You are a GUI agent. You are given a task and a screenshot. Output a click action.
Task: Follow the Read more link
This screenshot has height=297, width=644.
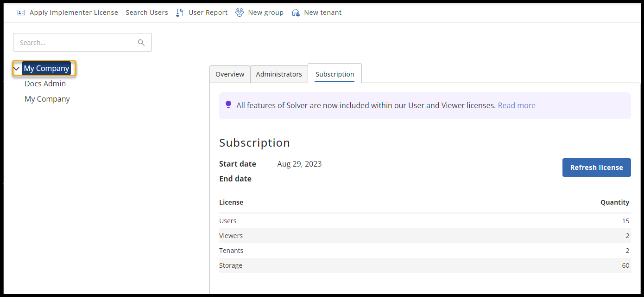click(x=517, y=105)
